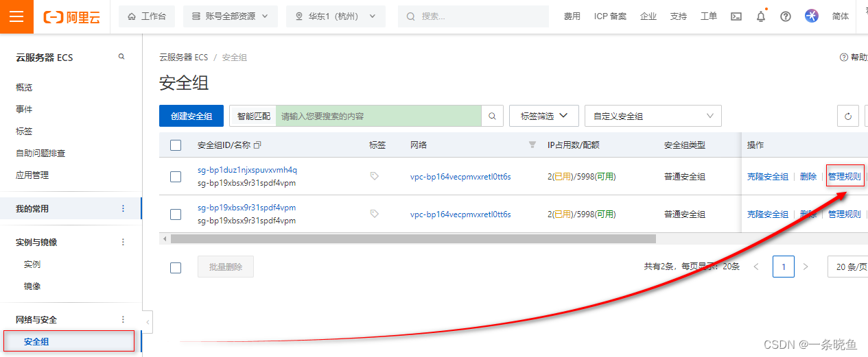Image resolution: width=868 pixels, height=357 pixels.
Task: Open the help question mark icon
Action: 786,16
